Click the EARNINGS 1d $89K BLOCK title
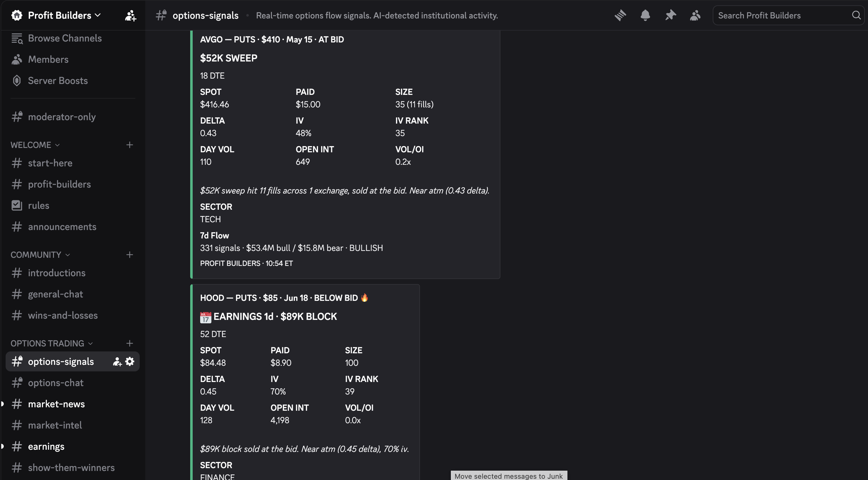868x480 pixels. pos(275,316)
